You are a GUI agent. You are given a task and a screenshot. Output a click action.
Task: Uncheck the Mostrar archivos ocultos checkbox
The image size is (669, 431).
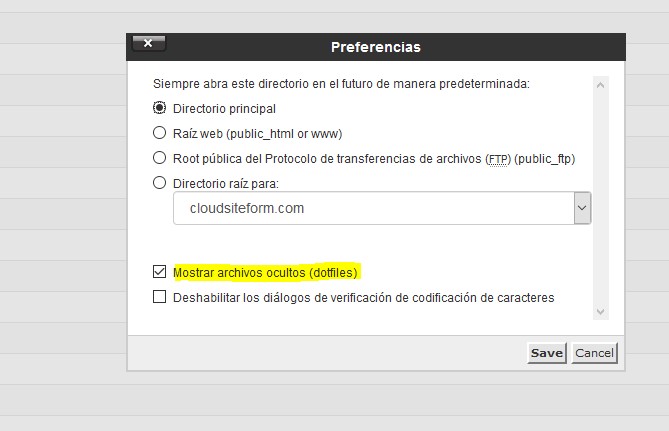point(159,271)
